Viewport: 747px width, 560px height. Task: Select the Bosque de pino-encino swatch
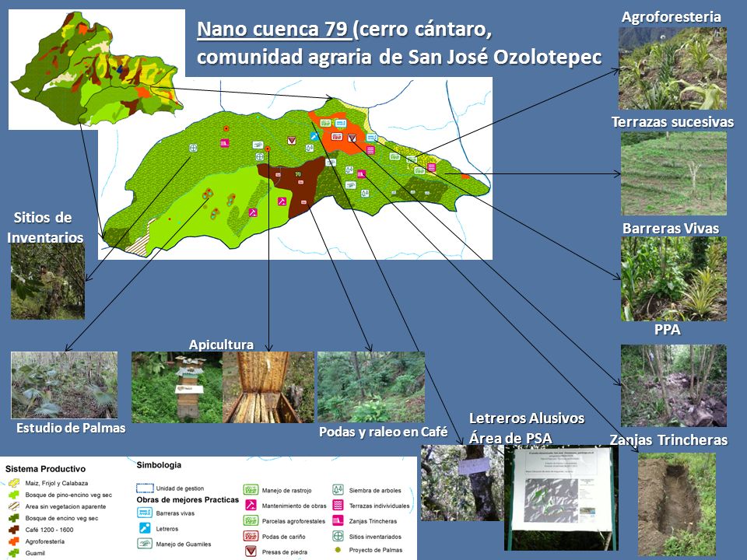(x=13, y=495)
